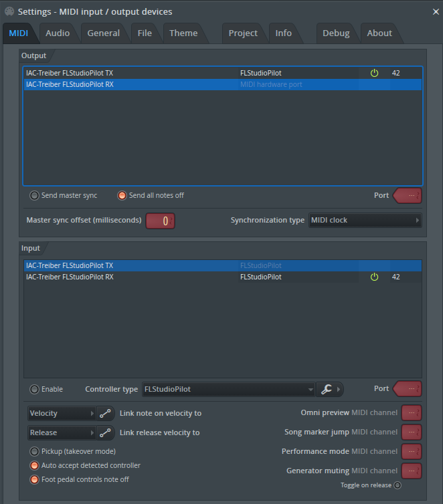Viewport: 443px width, 504px height.
Task: Go to the Info tab
Action: pyautogui.click(x=284, y=33)
